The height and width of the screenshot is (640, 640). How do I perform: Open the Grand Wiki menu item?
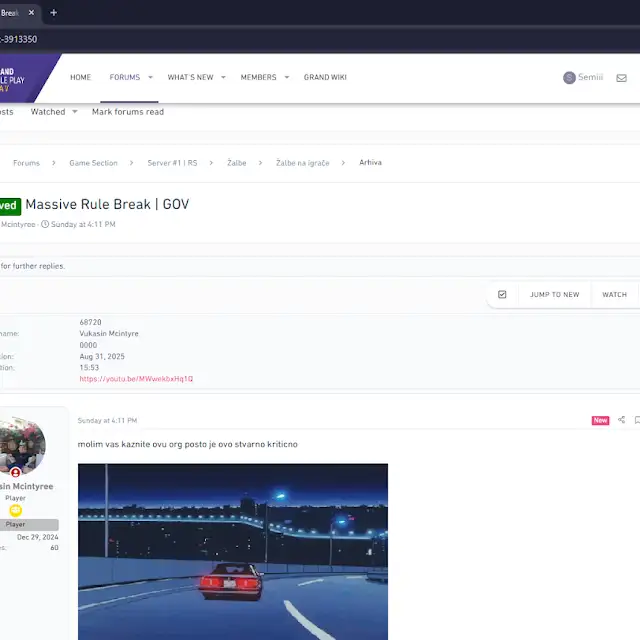tap(325, 78)
